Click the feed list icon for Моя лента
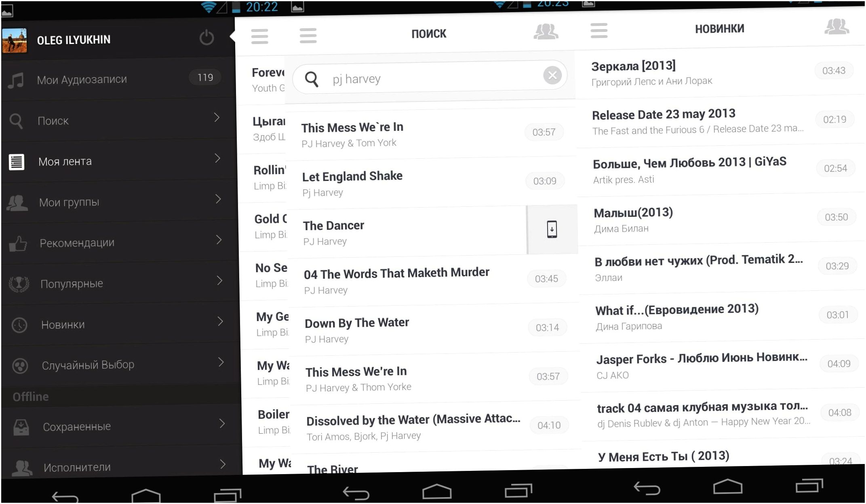The height and width of the screenshot is (504, 866). pyautogui.click(x=17, y=162)
